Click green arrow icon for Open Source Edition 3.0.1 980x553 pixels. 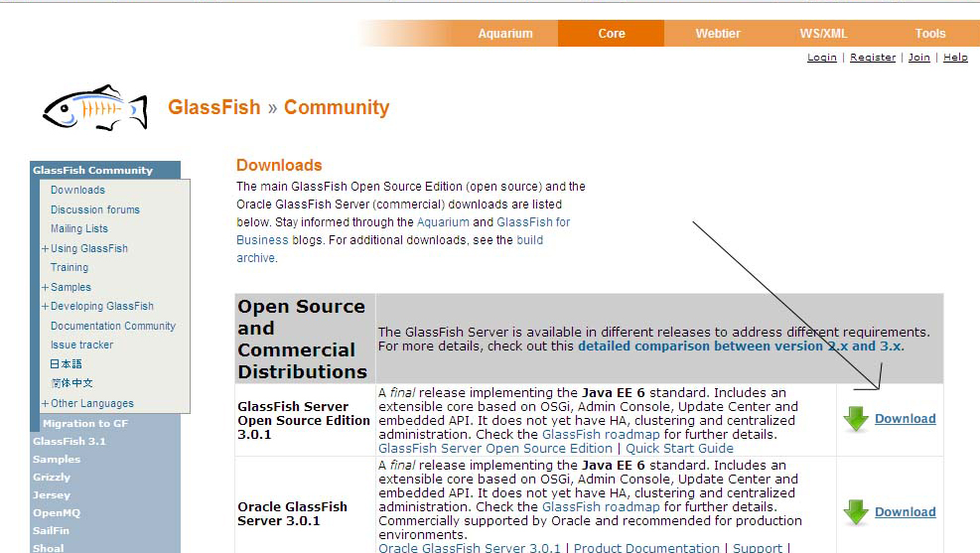click(x=856, y=419)
